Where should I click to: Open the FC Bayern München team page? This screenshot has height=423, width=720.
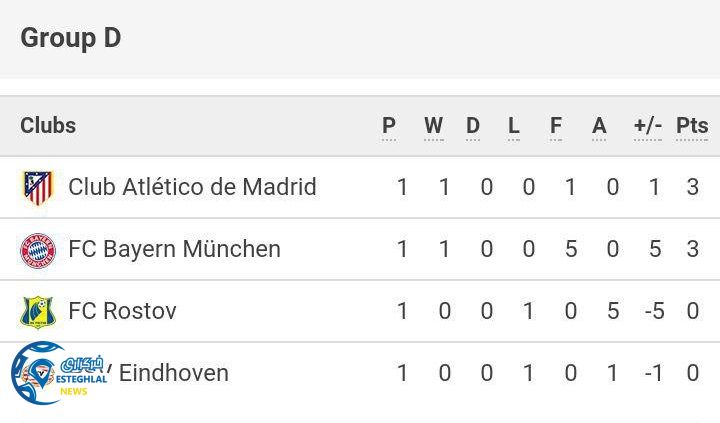(174, 249)
